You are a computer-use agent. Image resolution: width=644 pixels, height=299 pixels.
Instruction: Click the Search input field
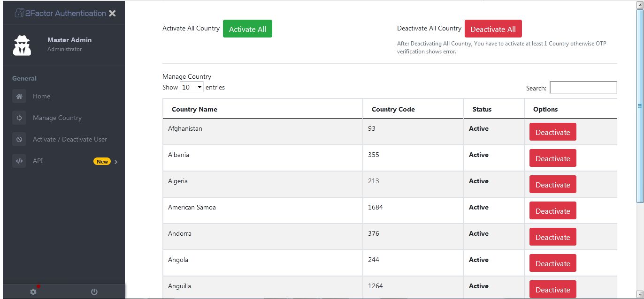point(583,88)
